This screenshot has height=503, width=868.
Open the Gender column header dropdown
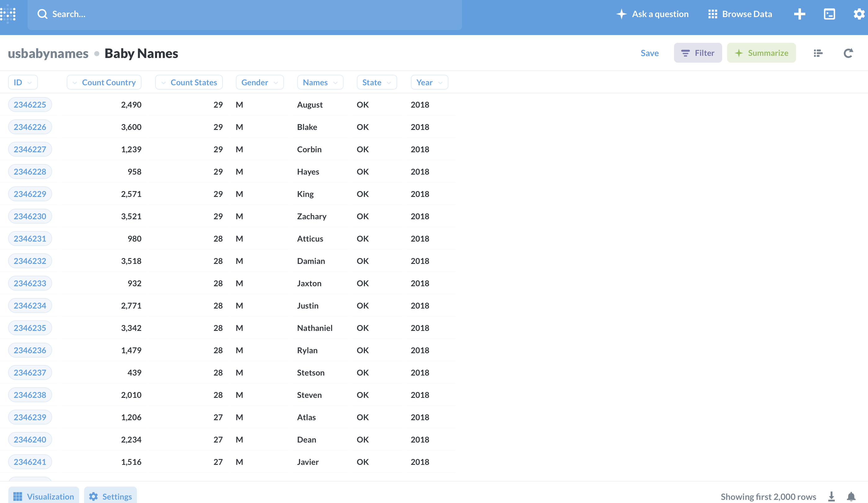point(259,82)
